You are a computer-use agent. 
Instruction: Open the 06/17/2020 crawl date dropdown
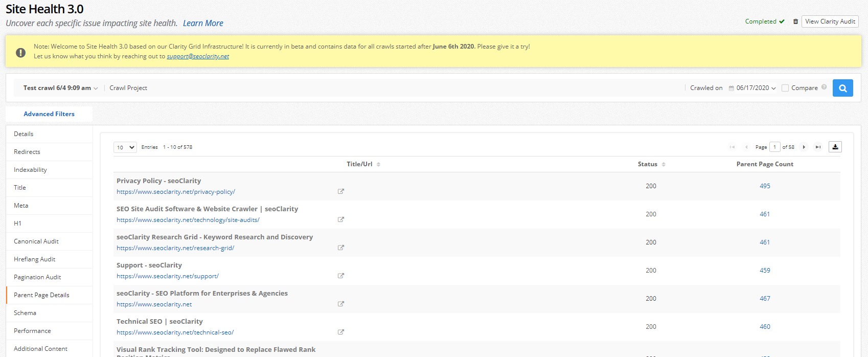coord(756,88)
